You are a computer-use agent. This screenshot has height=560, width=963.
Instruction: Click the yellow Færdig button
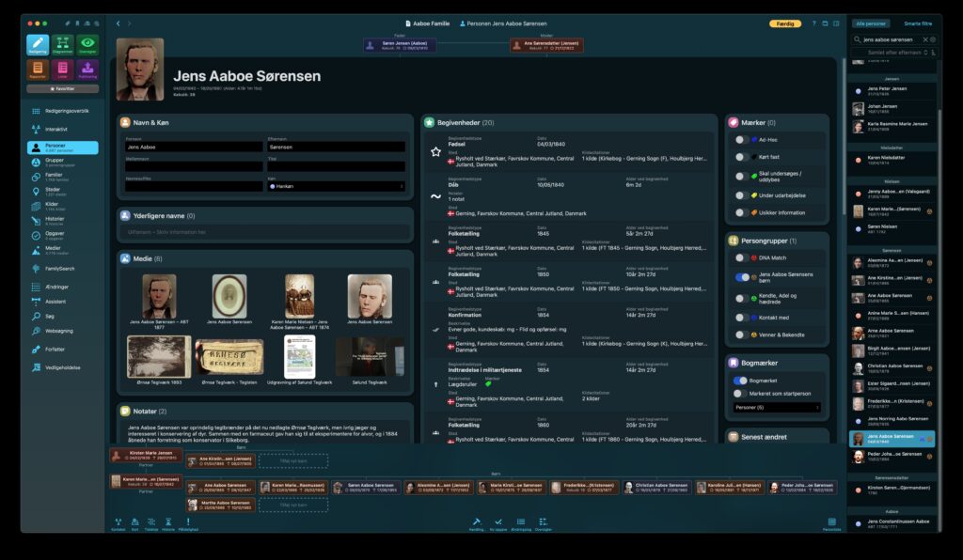coord(785,23)
